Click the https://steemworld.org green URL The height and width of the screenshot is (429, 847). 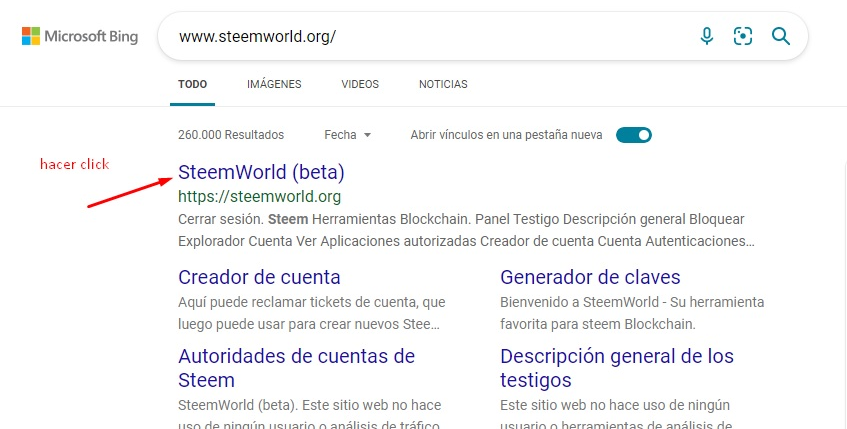259,196
